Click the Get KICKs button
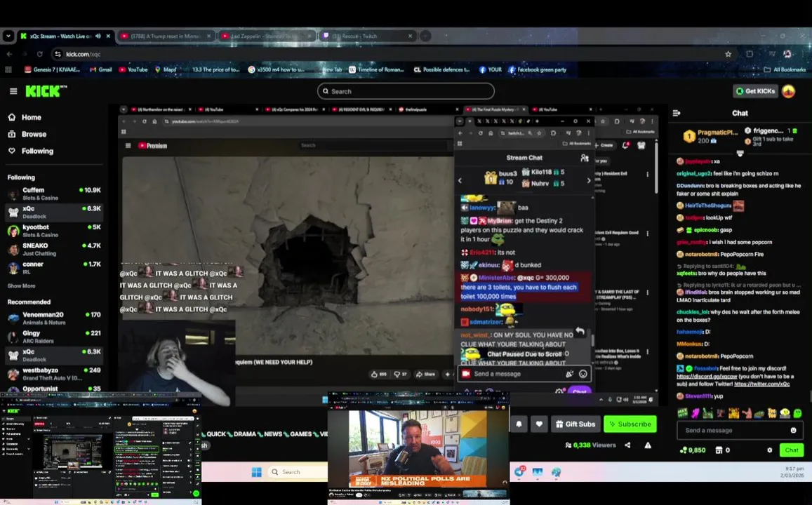Viewport: 812px width, 505px height. coord(756,91)
